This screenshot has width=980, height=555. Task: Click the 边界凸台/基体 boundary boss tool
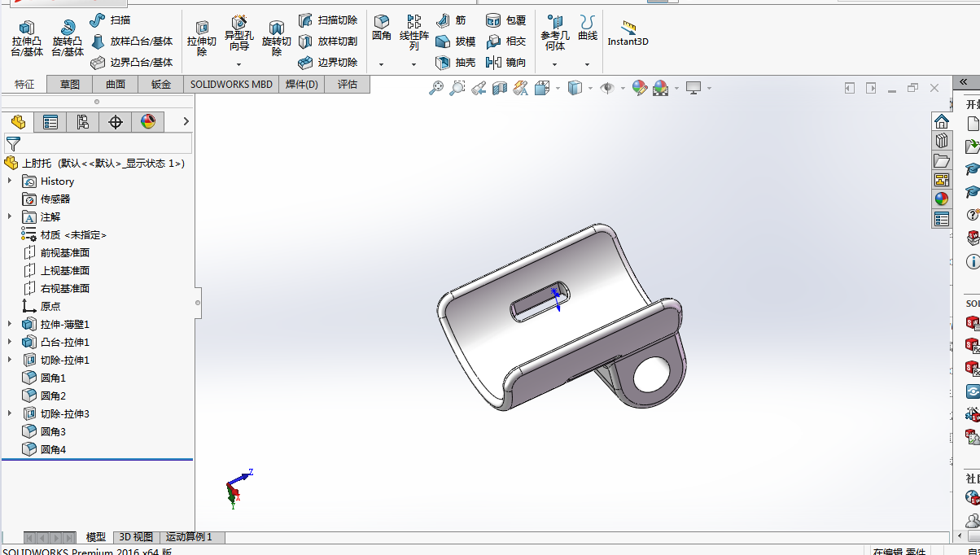coord(132,62)
